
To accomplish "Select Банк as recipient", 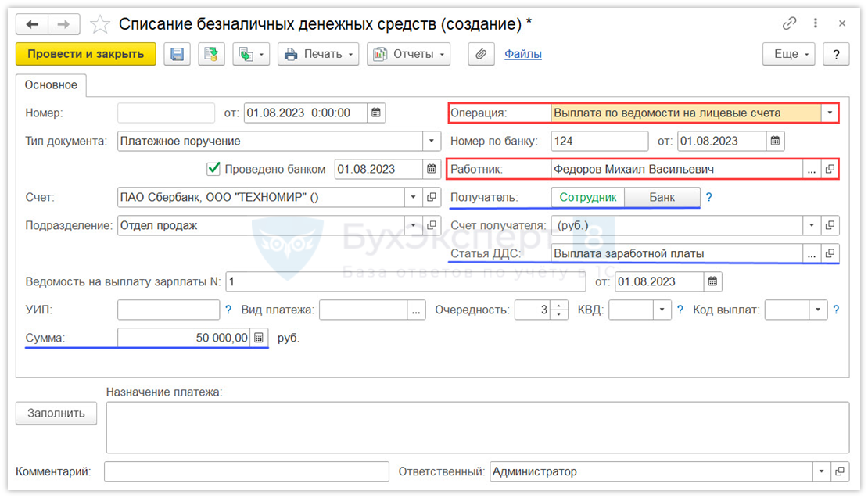I will click(662, 198).
